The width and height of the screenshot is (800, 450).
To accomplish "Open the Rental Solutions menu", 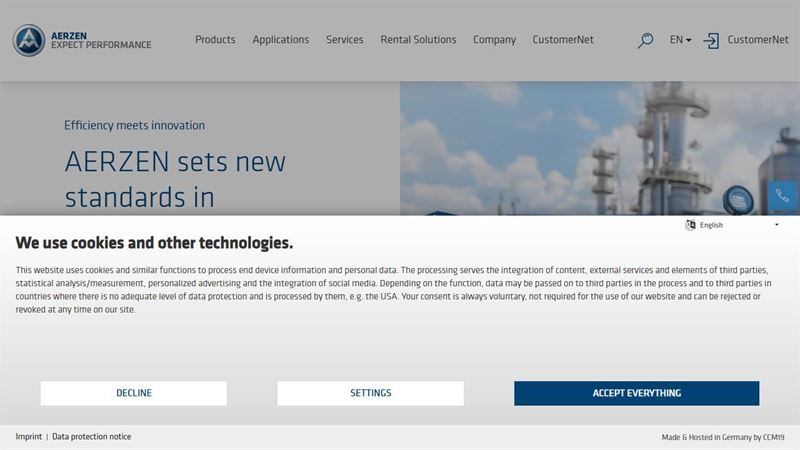I will 418,40.
